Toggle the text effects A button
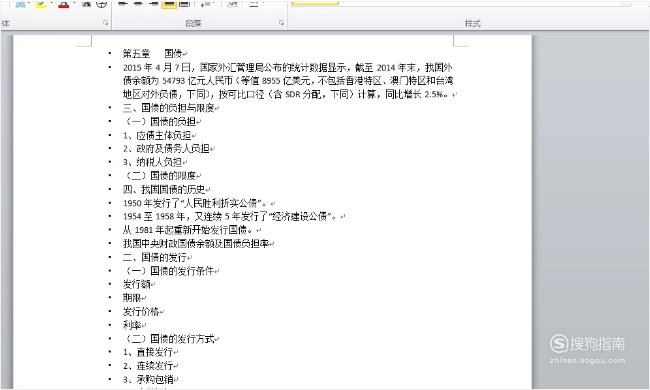650x390 pixels. click(x=20, y=4)
